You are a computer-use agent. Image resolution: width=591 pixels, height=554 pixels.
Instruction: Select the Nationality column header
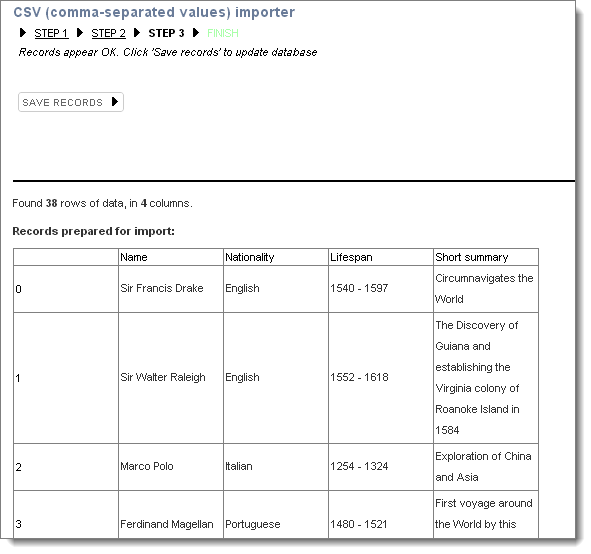coord(276,257)
